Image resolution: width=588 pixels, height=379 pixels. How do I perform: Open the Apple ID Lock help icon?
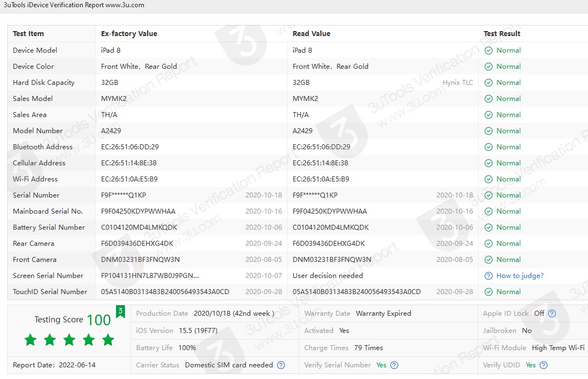click(551, 314)
